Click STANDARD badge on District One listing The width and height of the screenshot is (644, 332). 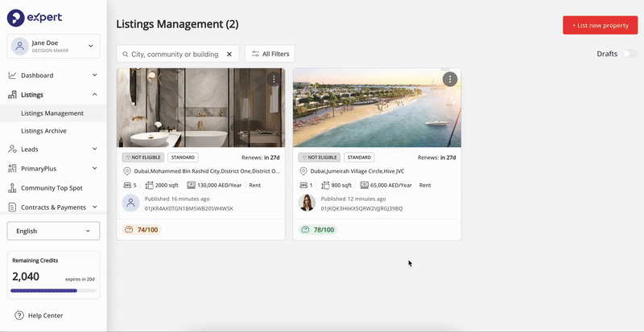tap(183, 158)
